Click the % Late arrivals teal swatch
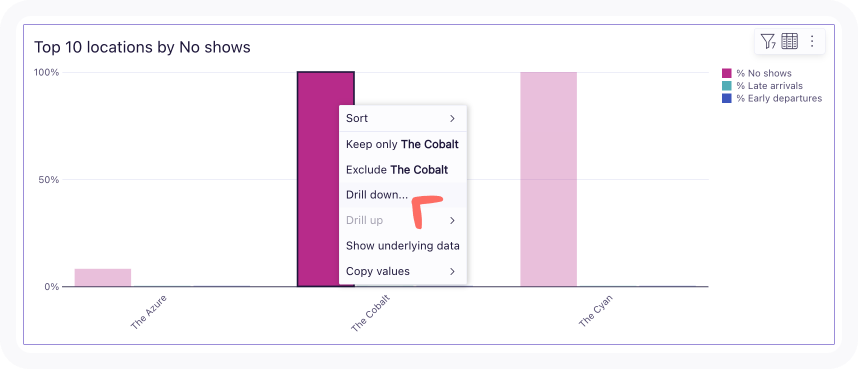Viewport: 858px width, 369px height. 727,86
